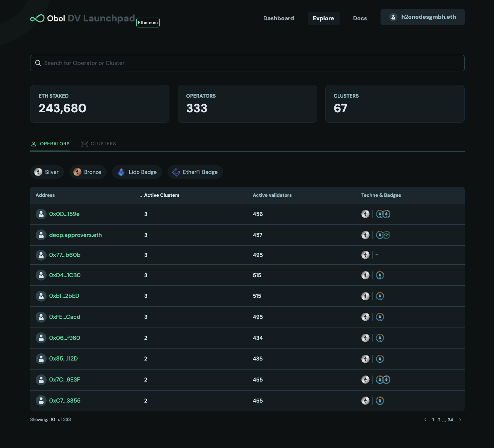Open operator 0x0D...159e

[64, 214]
